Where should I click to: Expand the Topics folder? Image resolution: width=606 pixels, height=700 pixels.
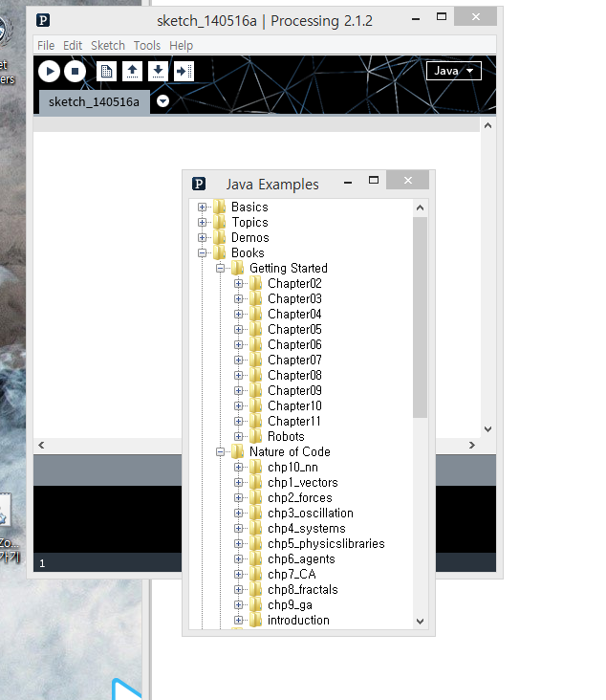click(x=202, y=222)
